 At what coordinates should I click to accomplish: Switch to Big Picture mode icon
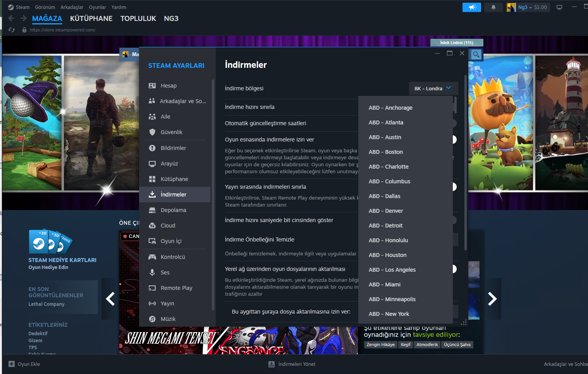(559, 7)
